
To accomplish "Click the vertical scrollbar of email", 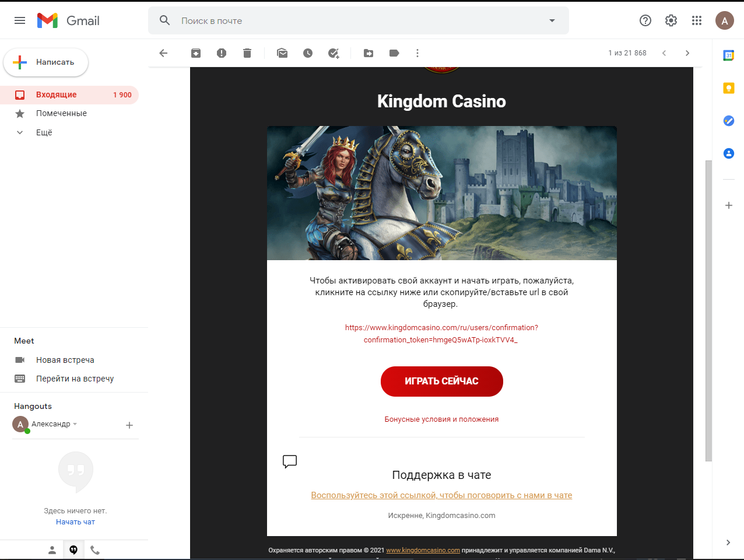I will tap(708, 309).
